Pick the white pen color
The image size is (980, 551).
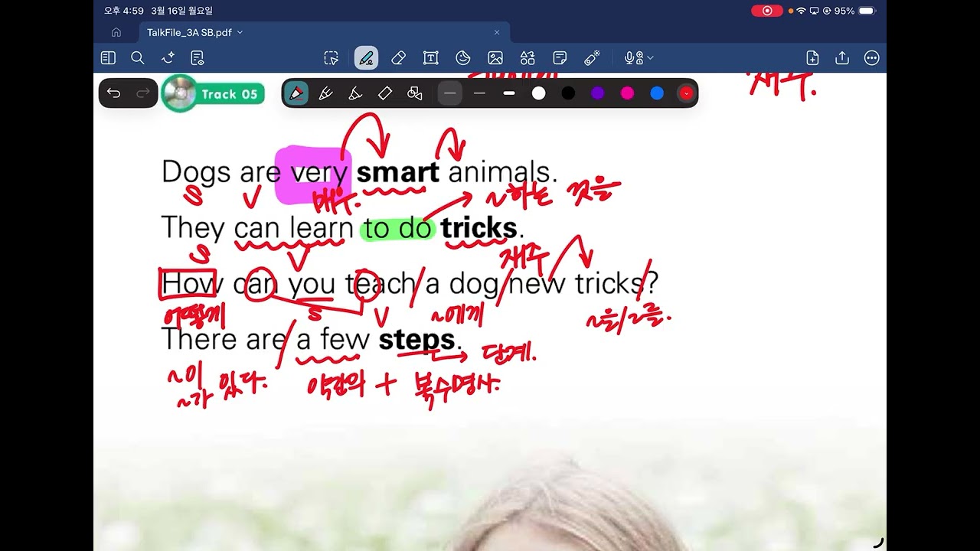pos(539,93)
